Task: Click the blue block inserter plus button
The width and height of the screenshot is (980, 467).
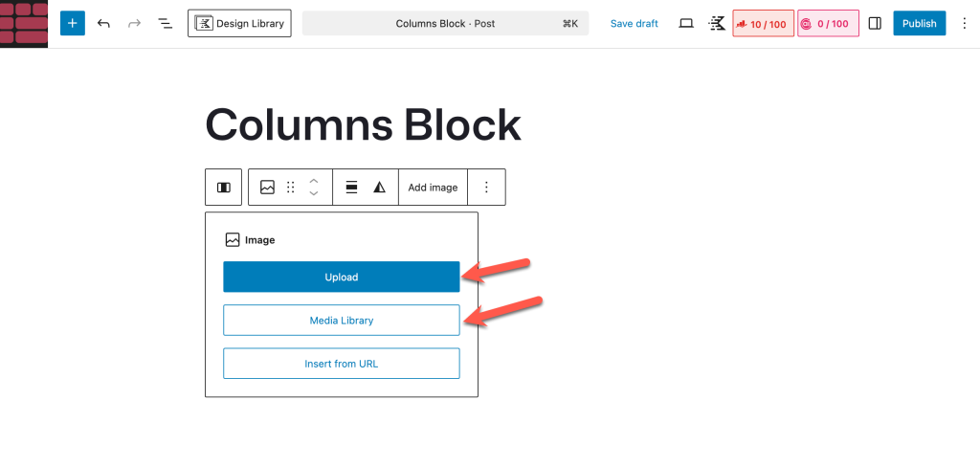Action: 73,23
